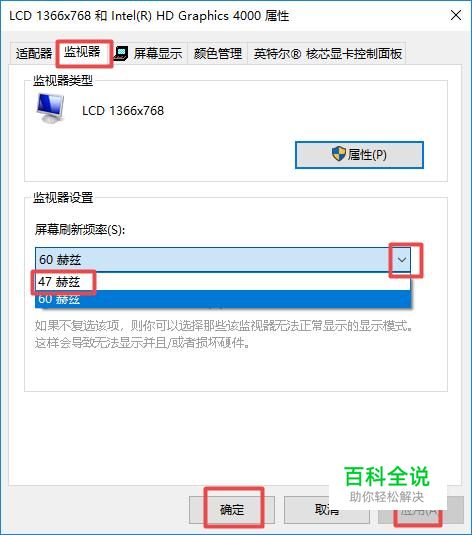Click the 60 赫兹 combo box field
The width and height of the screenshot is (472, 535).
click(223, 260)
